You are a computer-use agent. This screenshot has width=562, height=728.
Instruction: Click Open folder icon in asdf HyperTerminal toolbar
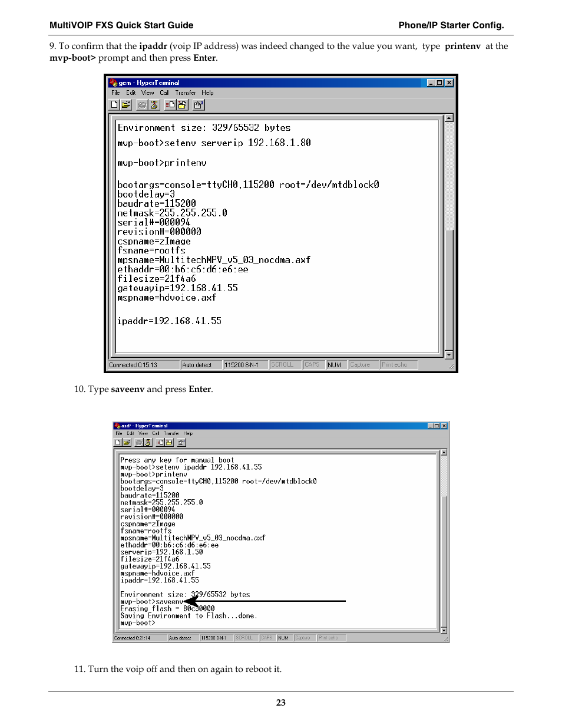coord(127,442)
